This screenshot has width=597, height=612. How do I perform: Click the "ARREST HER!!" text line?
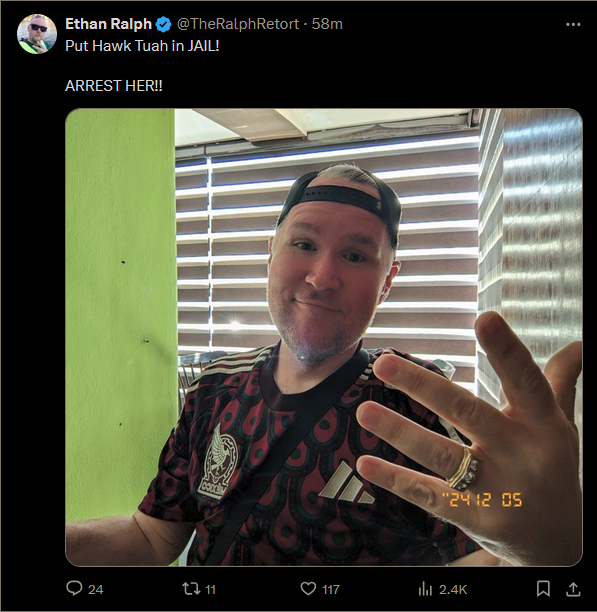pyautogui.click(x=114, y=86)
